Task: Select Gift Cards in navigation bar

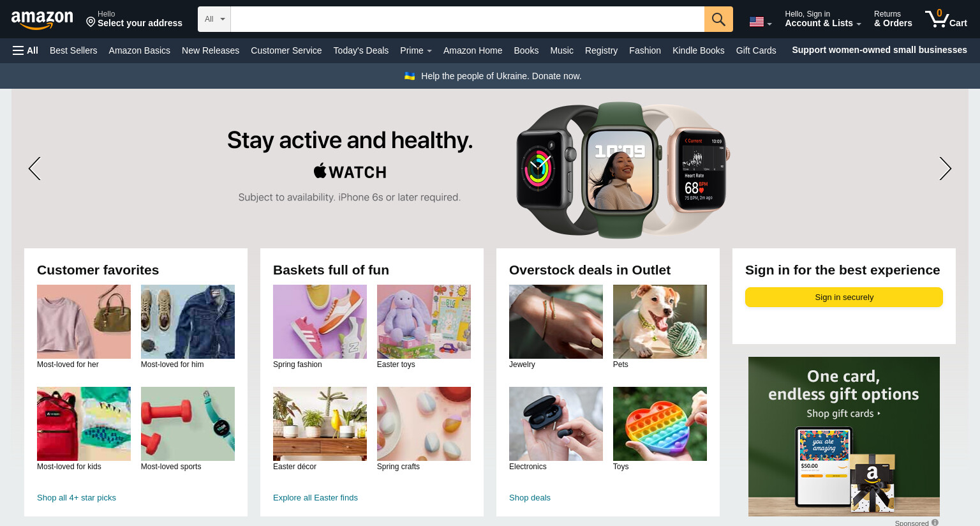Action: pyautogui.click(x=756, y=50)
